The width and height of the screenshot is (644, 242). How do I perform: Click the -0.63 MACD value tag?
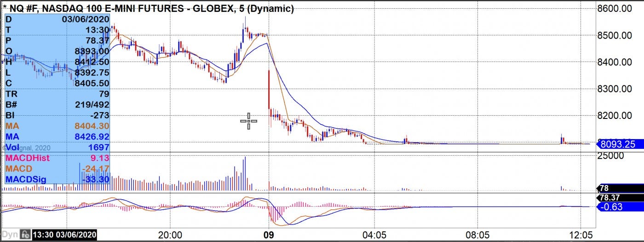619,207
